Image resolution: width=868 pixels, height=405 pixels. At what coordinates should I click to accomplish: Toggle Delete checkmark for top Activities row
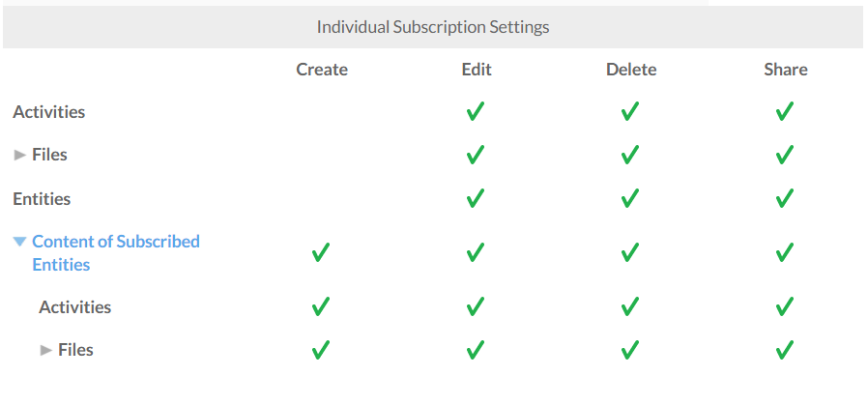629,112
